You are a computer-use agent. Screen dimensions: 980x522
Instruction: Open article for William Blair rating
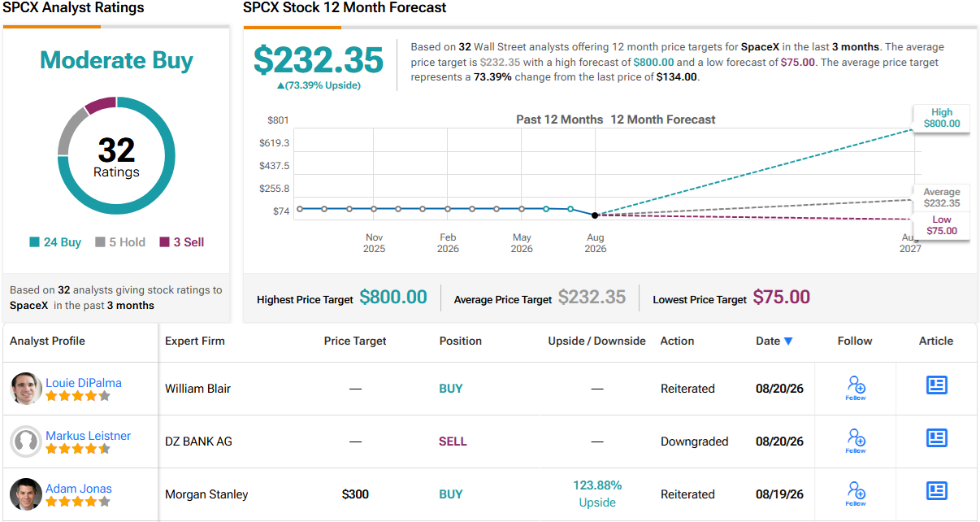(937, 385)
